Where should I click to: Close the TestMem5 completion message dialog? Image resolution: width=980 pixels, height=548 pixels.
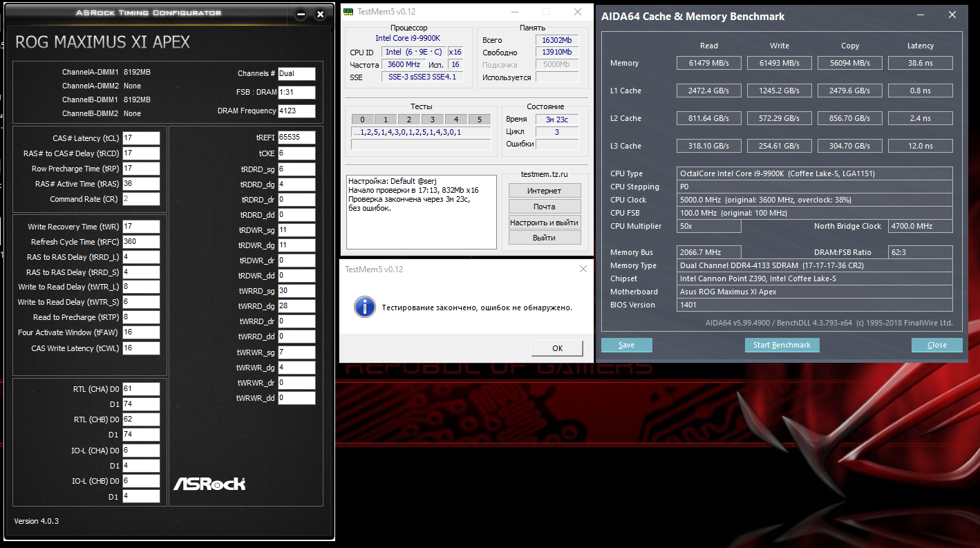coord(583,269)
